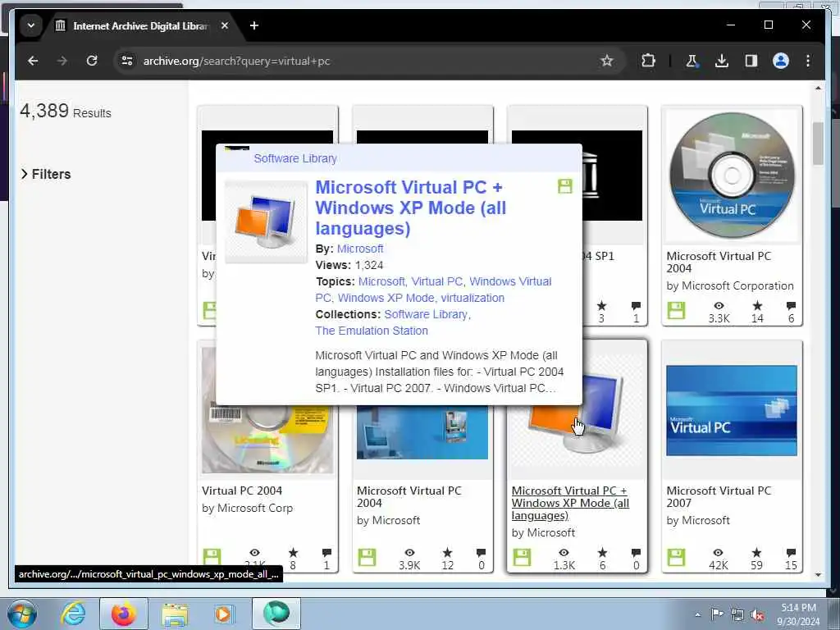This screenshot has width=840, height=630.
Task: Click the star showing 8 on Virtual PC 2004 card
Action: 293,552
